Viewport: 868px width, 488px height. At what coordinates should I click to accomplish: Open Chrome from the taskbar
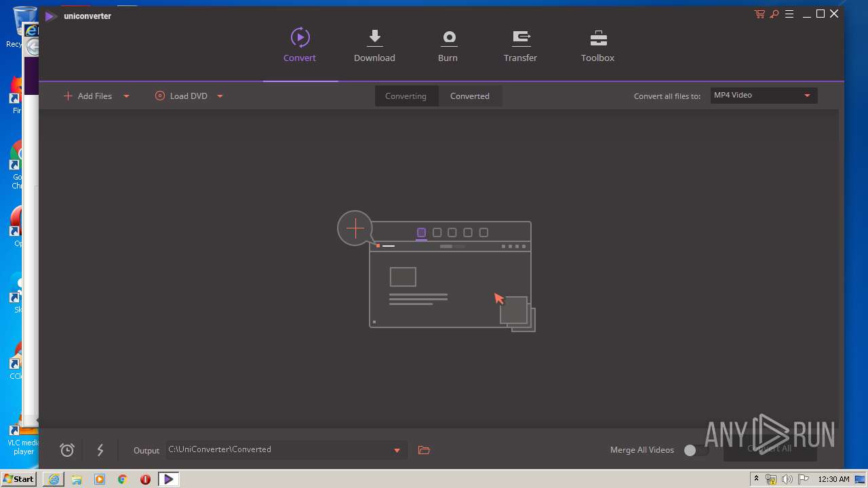pos(123,479)
